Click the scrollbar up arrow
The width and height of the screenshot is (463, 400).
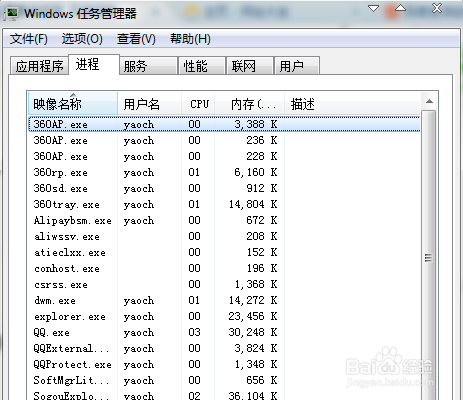coord(429,101)
